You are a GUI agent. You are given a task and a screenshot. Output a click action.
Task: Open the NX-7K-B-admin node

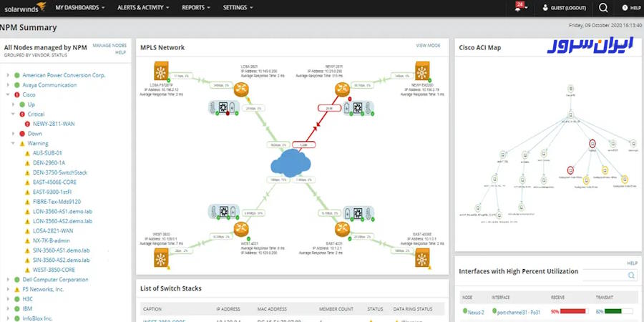[x=52, y=240]
